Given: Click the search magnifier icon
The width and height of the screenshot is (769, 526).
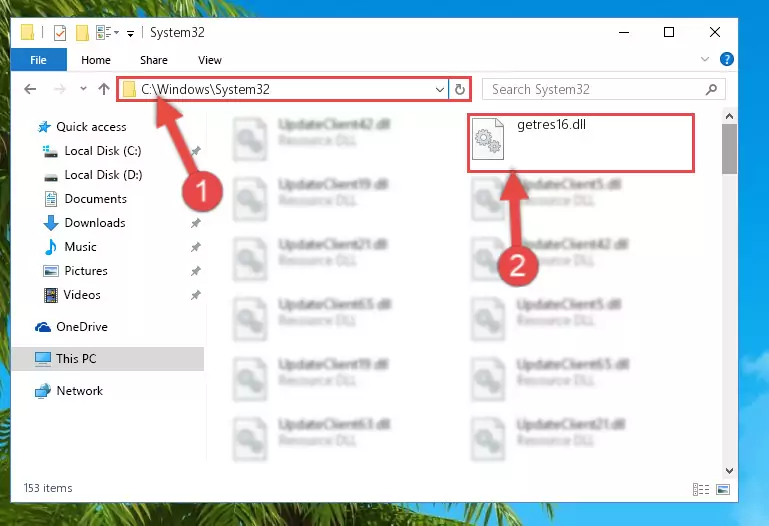Looking at the screenshot, I should point(711,89).
